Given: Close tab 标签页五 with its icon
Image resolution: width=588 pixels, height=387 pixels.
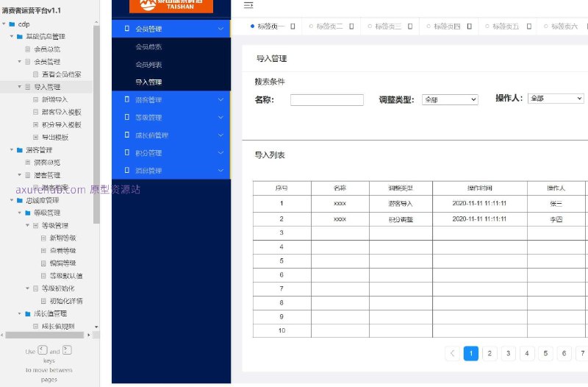Looking at the screenshot, I should coord(528,26).
